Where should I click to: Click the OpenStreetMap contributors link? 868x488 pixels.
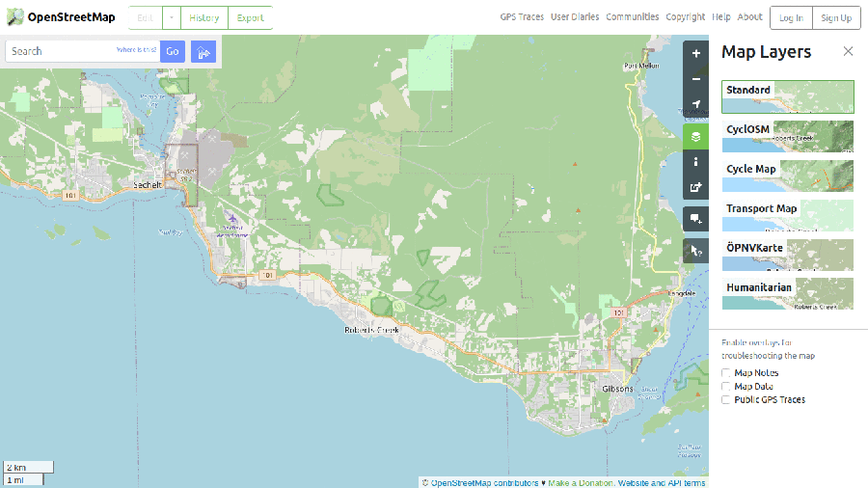tap(484, 483)
